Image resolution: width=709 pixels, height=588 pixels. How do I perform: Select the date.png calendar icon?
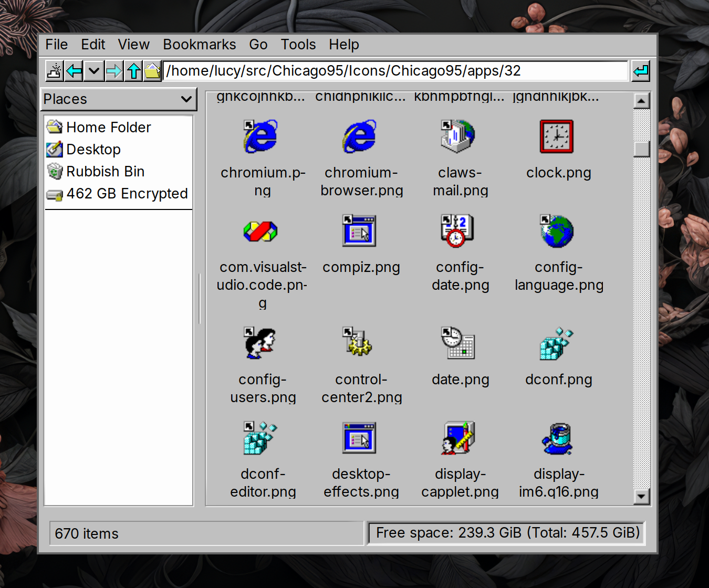[458, 343]
